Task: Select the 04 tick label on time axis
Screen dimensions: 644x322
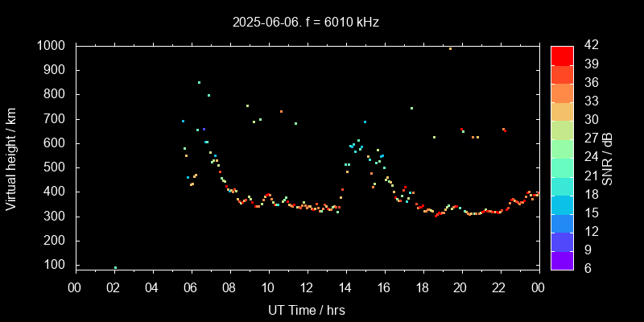Action: pyautogui.click(x=152, y=287)
